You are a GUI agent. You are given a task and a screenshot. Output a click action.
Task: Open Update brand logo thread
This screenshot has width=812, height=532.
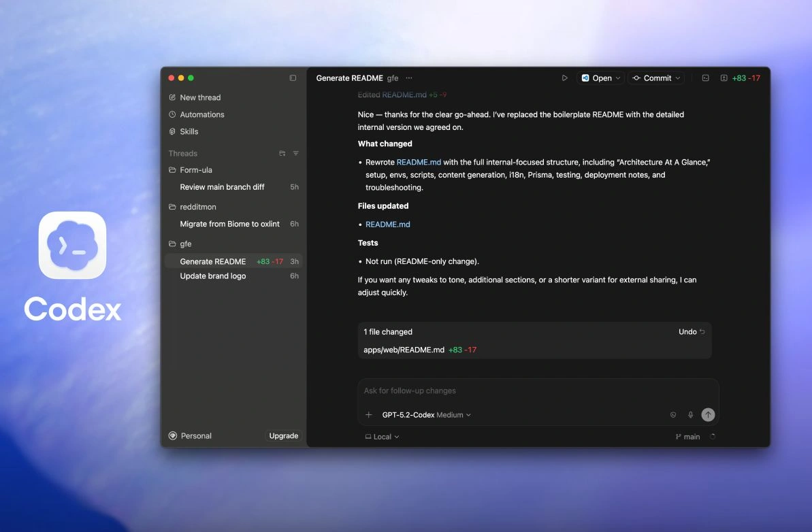click(233, 276)
